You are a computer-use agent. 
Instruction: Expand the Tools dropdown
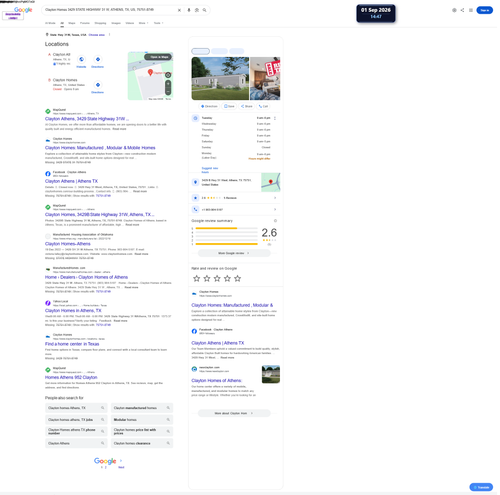[158, 23]
